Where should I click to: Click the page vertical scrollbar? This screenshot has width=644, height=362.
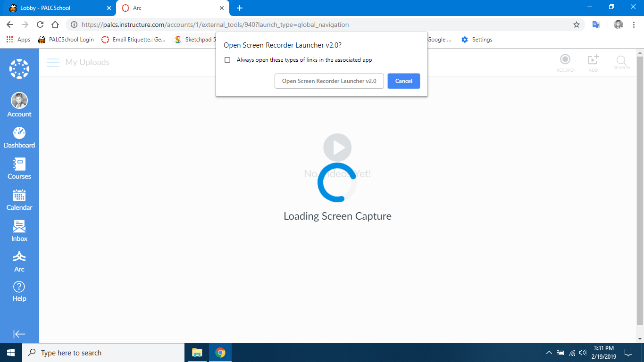[x=640, y=190]
